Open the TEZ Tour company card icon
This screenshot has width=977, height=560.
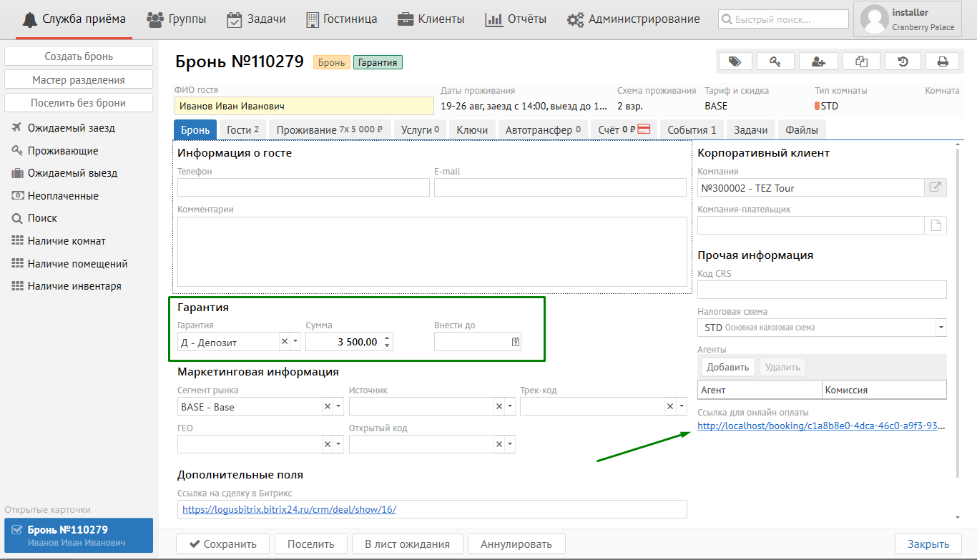coord(935,187)
